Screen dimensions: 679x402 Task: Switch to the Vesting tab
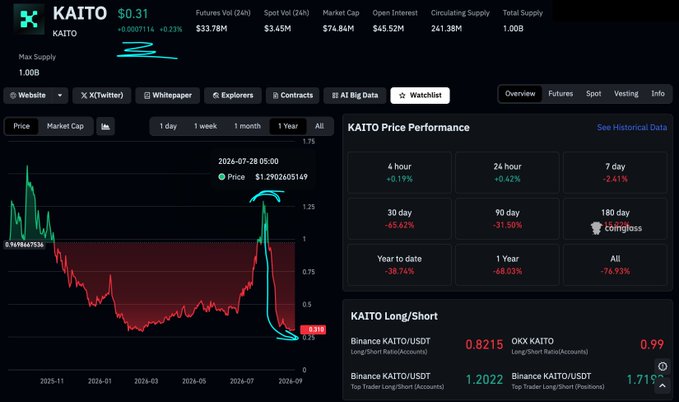click(626, 94)
